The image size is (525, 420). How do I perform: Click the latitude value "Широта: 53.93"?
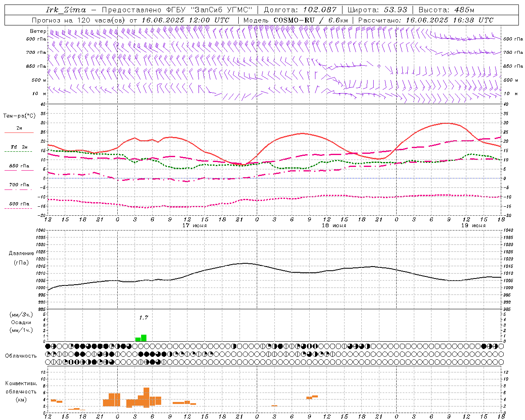click(377, 10)
